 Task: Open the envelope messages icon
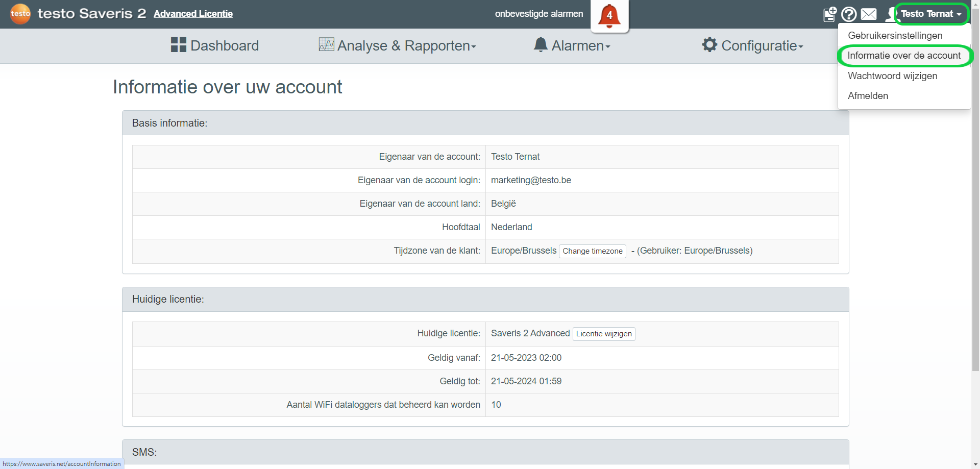[x=869, y=14]
